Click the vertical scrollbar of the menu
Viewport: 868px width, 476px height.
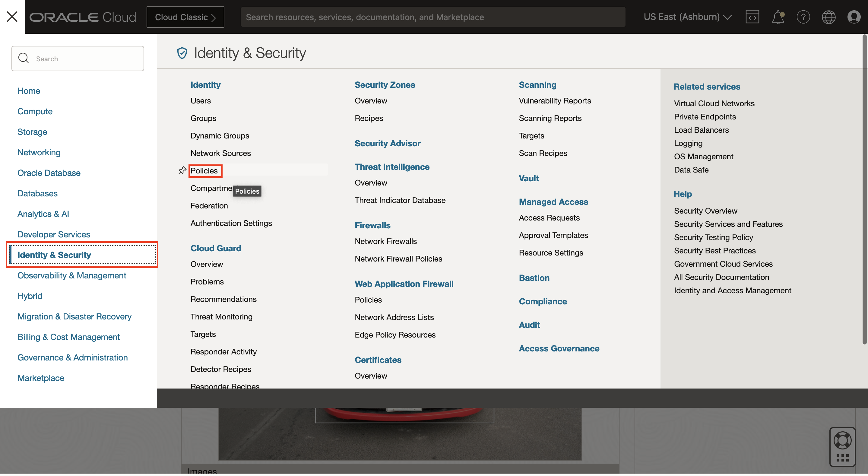click(x=864, y=189)
